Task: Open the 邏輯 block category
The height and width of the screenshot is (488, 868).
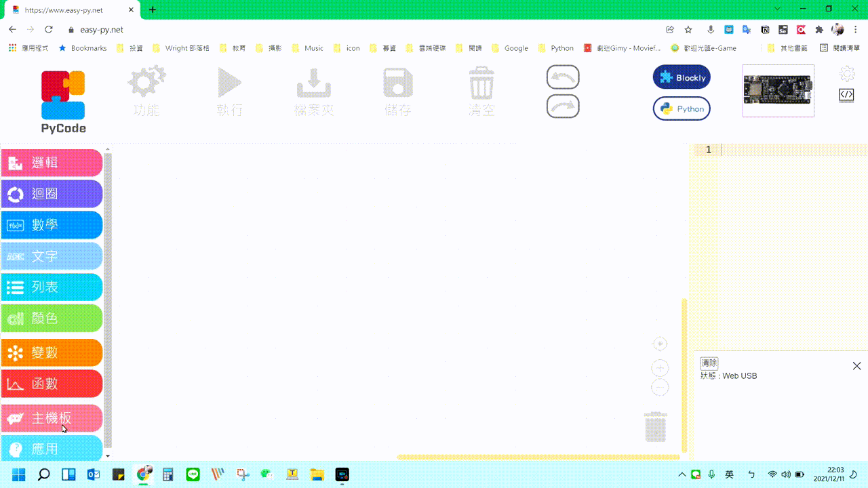Action: pyautogui.click(x=52, y=163)
